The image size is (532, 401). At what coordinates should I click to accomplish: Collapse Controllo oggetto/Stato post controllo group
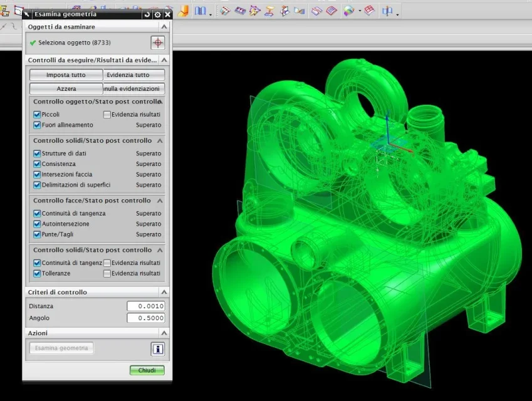[x=160, y=102]
